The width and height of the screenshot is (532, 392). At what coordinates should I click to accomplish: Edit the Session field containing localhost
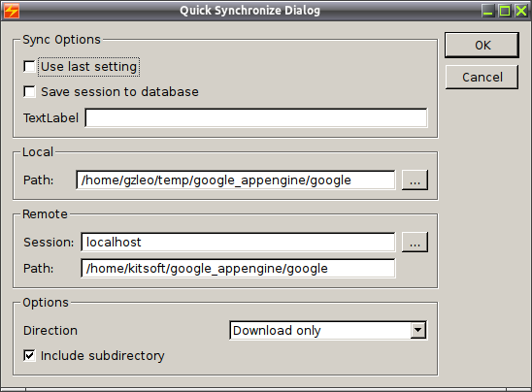pos(238,243)
